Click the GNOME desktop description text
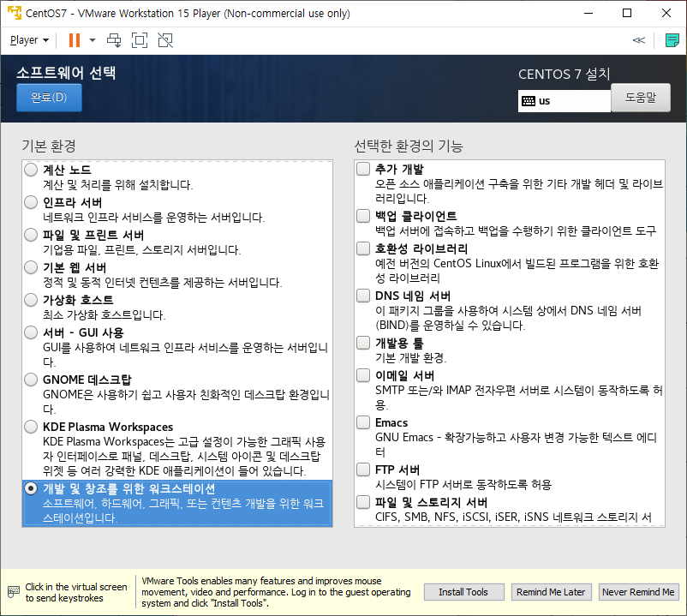 coord(186,402)
